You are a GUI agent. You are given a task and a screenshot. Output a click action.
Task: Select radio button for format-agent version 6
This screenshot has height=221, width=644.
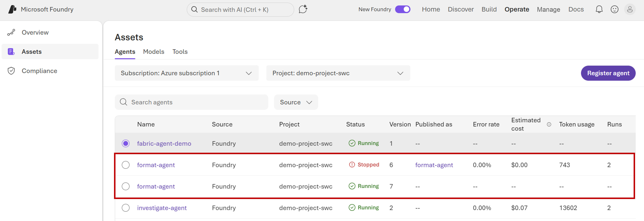(125, 165)
